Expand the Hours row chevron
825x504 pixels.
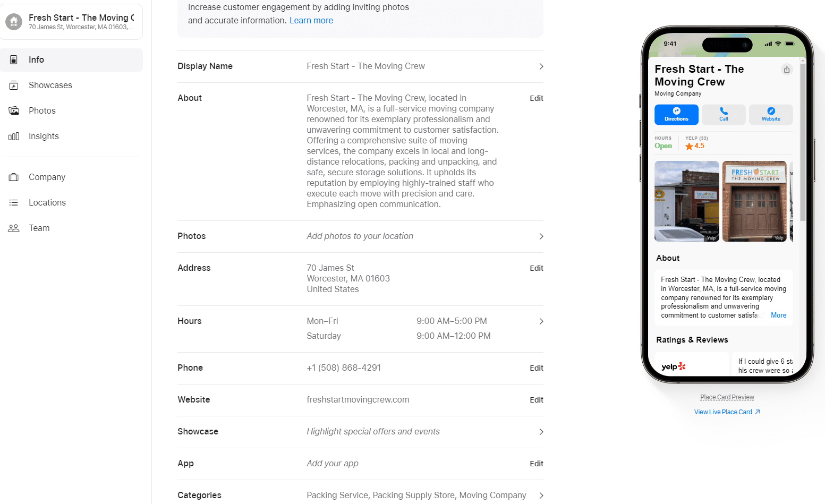pos(541,321)
